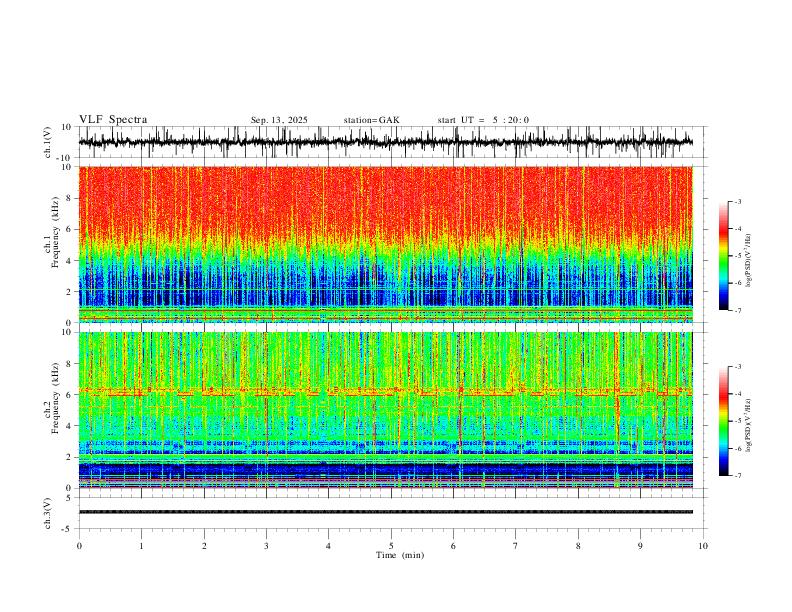
Task: Click time axis tick label "9"
Action: (x=640, y=546)
